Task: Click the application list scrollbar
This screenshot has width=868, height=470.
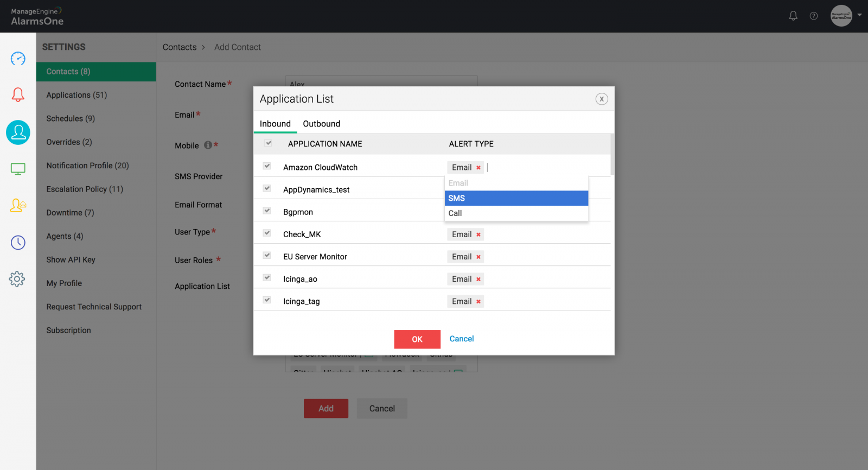Action: pos(612,155)
